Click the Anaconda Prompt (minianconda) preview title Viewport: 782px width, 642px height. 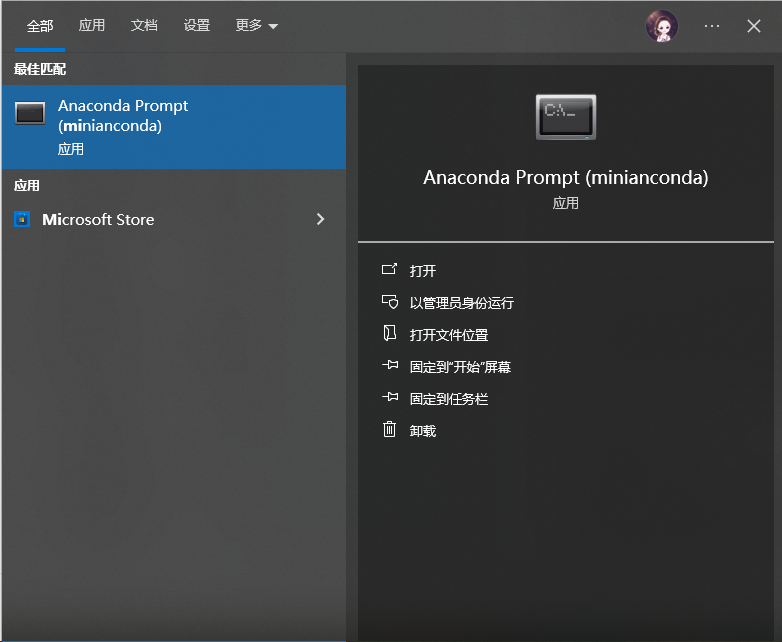(566, 178)
